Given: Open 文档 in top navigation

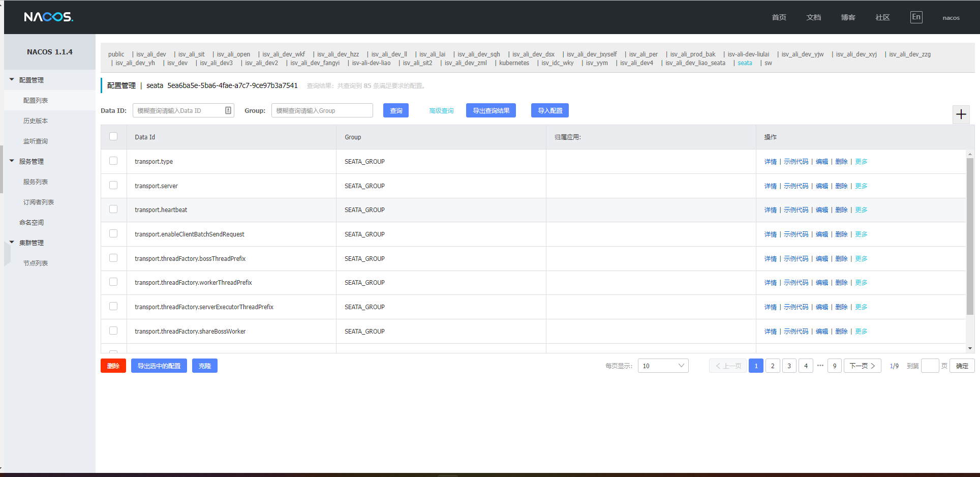Looking at the screenshot, I should point(813,17).
